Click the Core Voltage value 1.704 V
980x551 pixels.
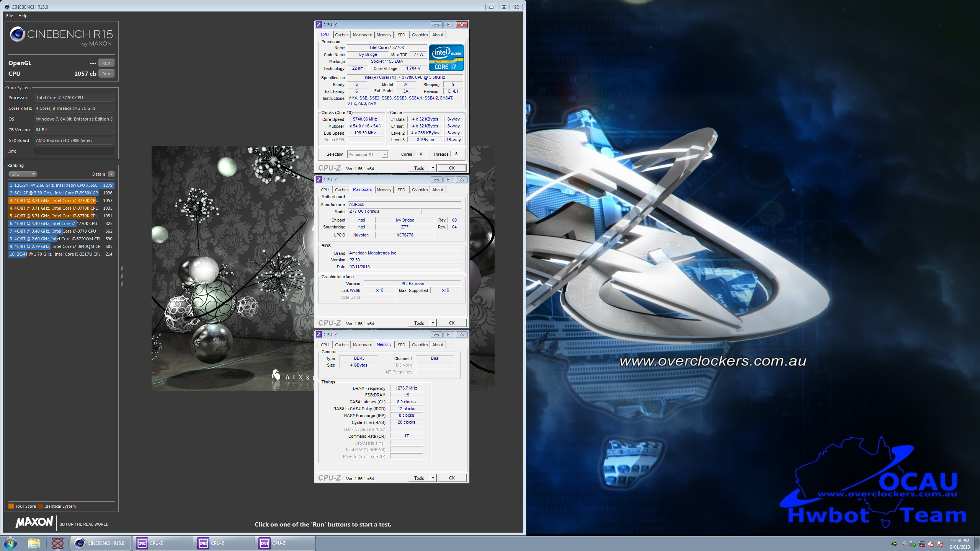[x=413, y=68]
